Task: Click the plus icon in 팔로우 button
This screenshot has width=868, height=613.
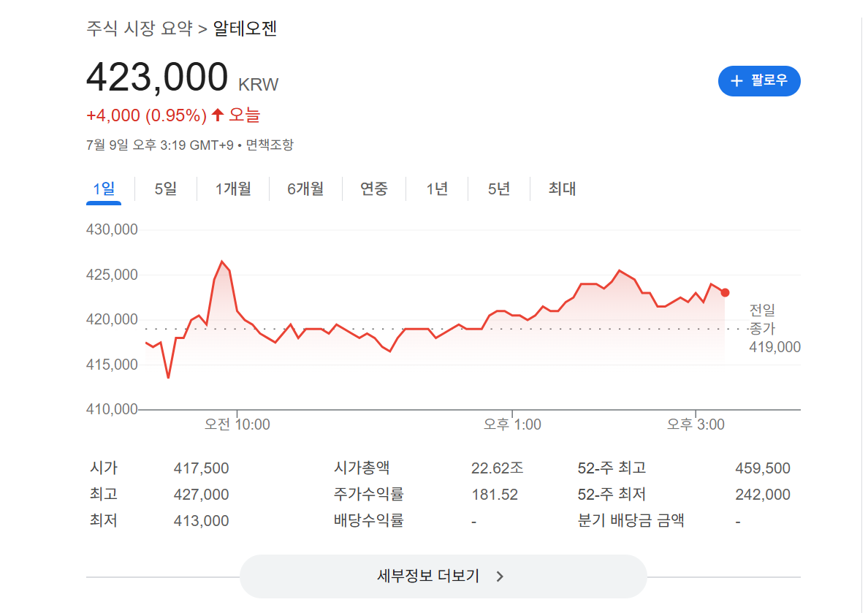Action: click(736, 81)
